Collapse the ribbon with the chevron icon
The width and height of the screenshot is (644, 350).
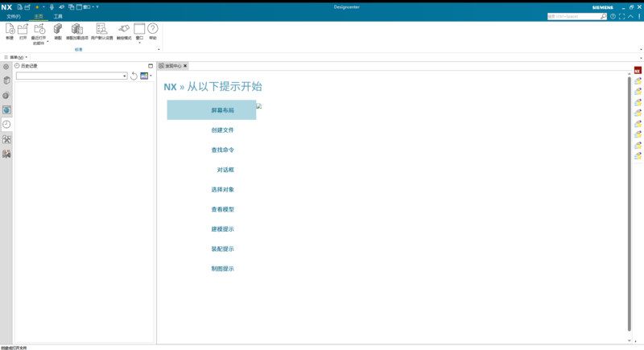pyautogui.click(x=630, y=16)
